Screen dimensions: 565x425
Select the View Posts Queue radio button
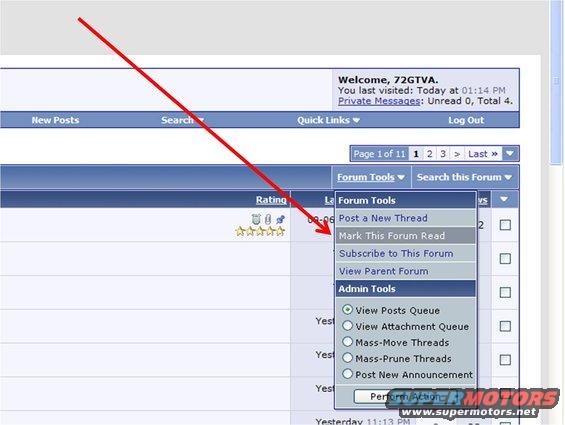347,310
